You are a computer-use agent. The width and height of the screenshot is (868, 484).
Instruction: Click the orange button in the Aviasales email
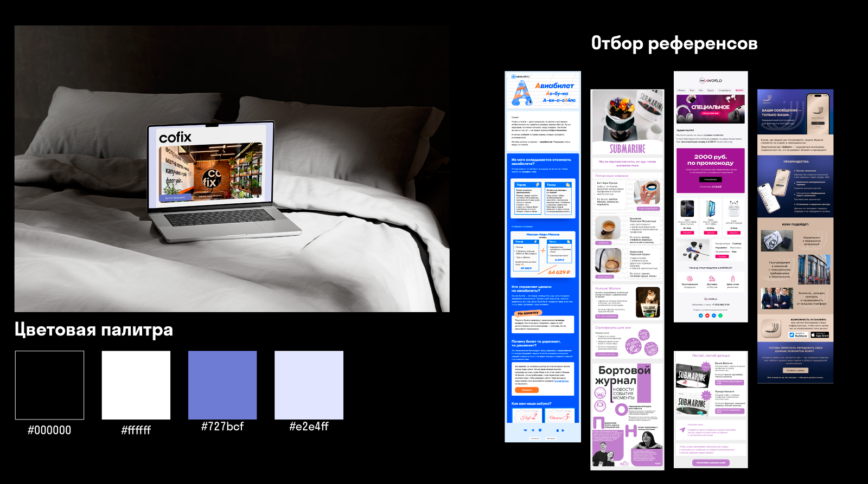coord(526,390)
